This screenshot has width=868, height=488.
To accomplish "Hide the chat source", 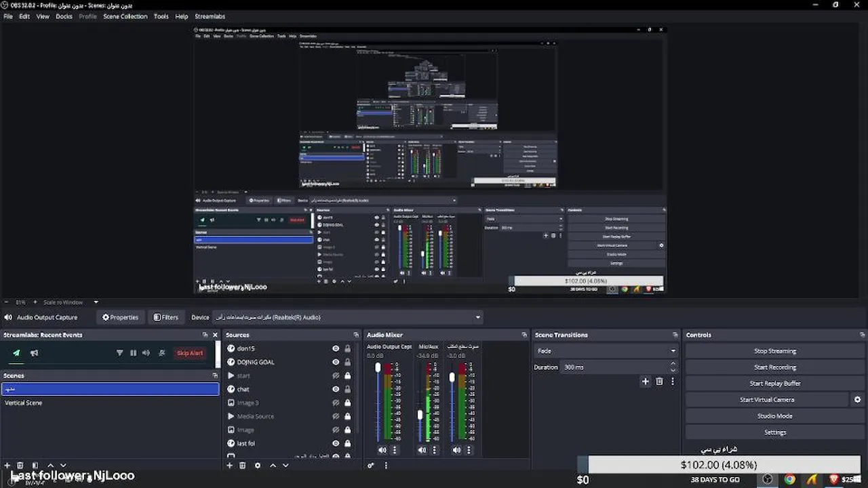I will tap(336, 389).
